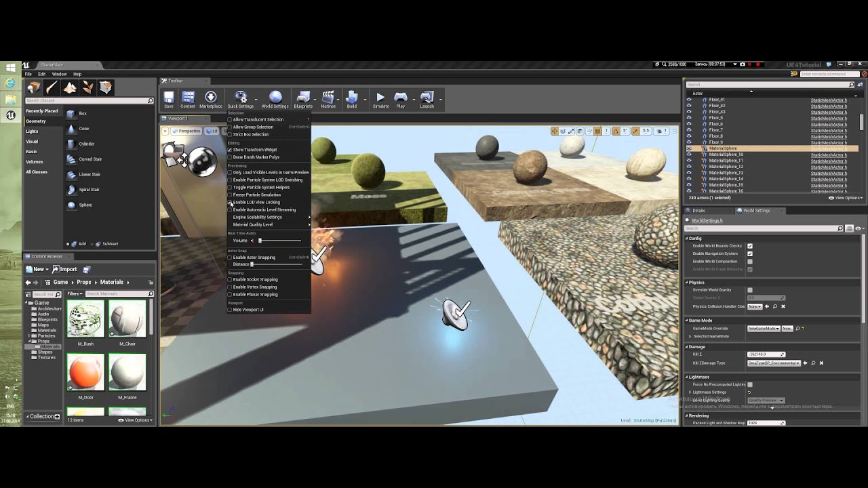
Task: Open the Help menu
Action: click(77, 74)
